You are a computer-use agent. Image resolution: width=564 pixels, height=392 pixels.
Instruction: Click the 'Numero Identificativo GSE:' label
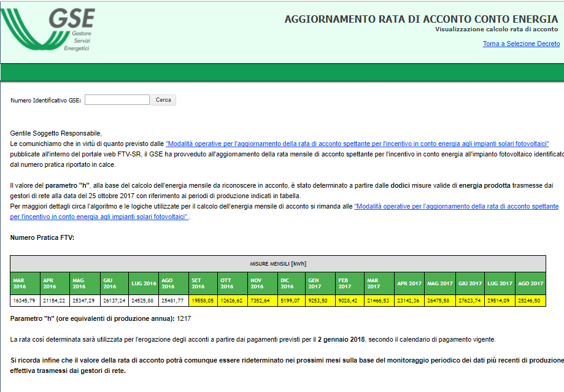pyautogui.click(x=45, y=101)
